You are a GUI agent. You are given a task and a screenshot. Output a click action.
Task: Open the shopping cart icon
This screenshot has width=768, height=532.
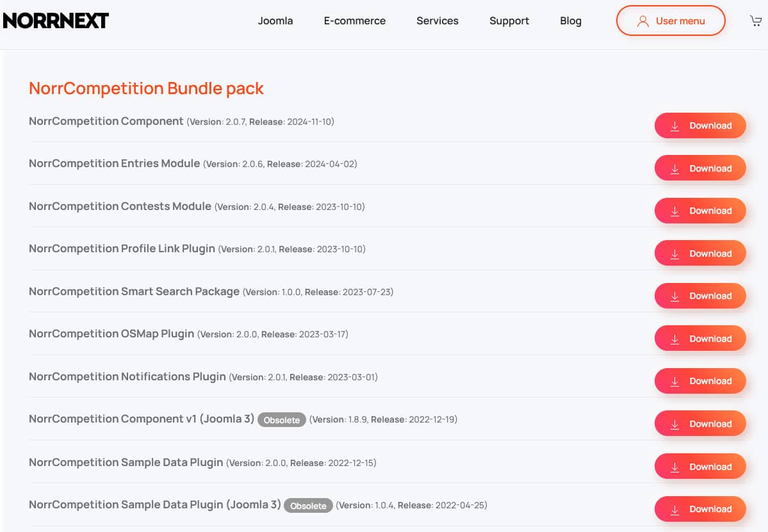756,20
